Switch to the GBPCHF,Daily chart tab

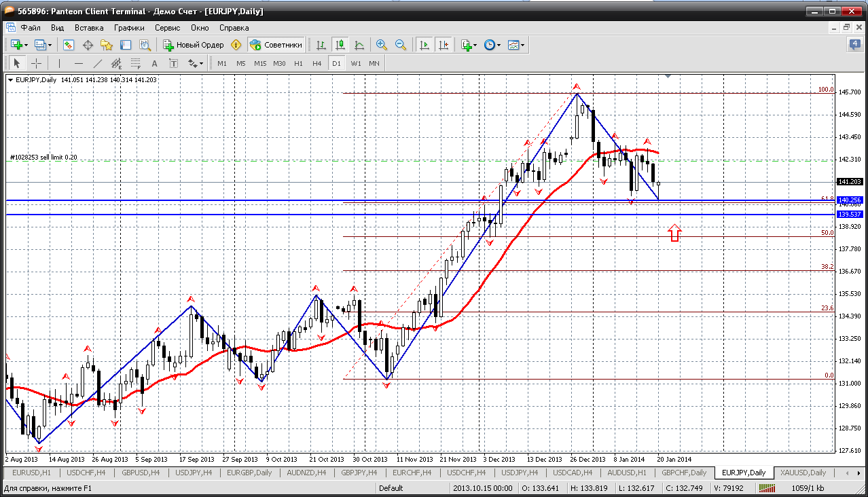[x=684, y=473]
